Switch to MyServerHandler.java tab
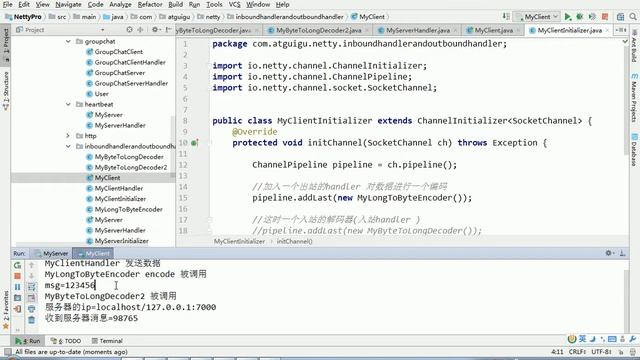The width and height of the screenshot is (640, 360). [418, 30]
